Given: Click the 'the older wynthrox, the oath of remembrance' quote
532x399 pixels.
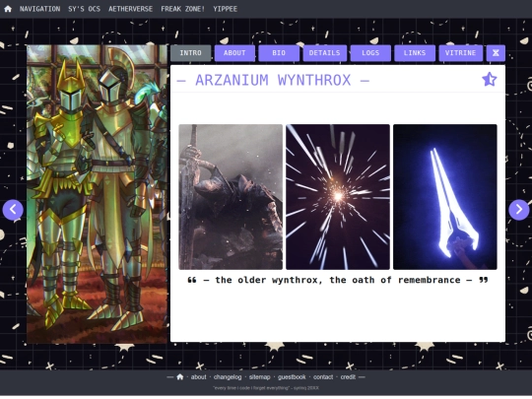Looking at the screenshot, I should point(338,280).
